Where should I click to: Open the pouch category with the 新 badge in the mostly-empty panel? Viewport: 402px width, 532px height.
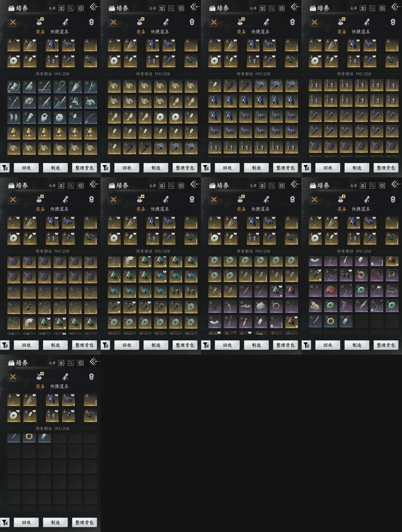[x=39, y=376]
